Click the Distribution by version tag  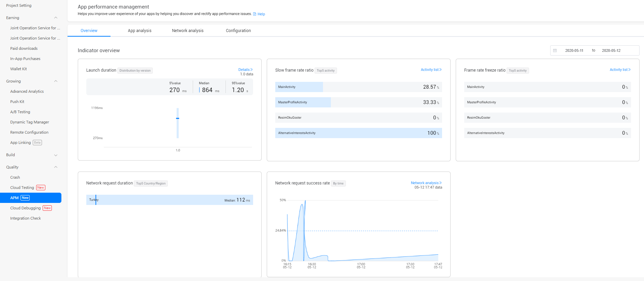click(135, 71)
